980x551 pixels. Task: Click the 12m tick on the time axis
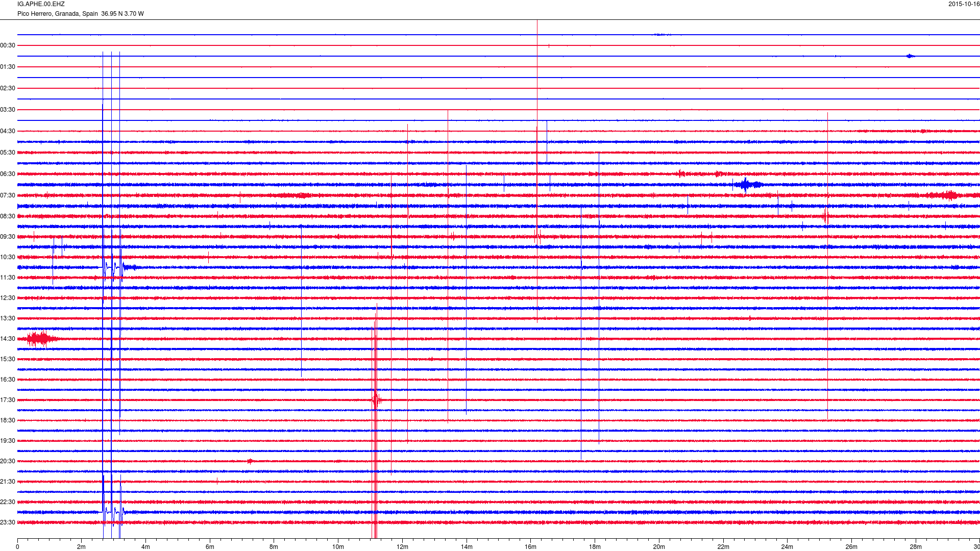[x=402, y=547]
